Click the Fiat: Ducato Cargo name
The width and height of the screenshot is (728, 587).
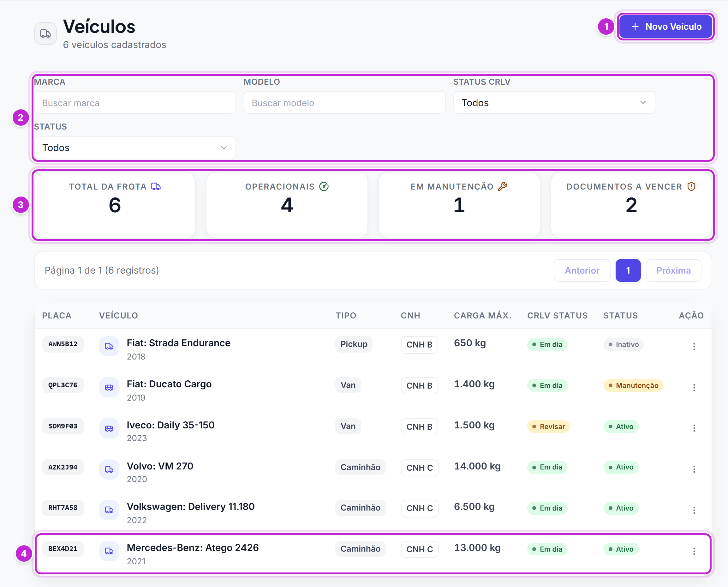pyautogui.click(x=169, y=384)
